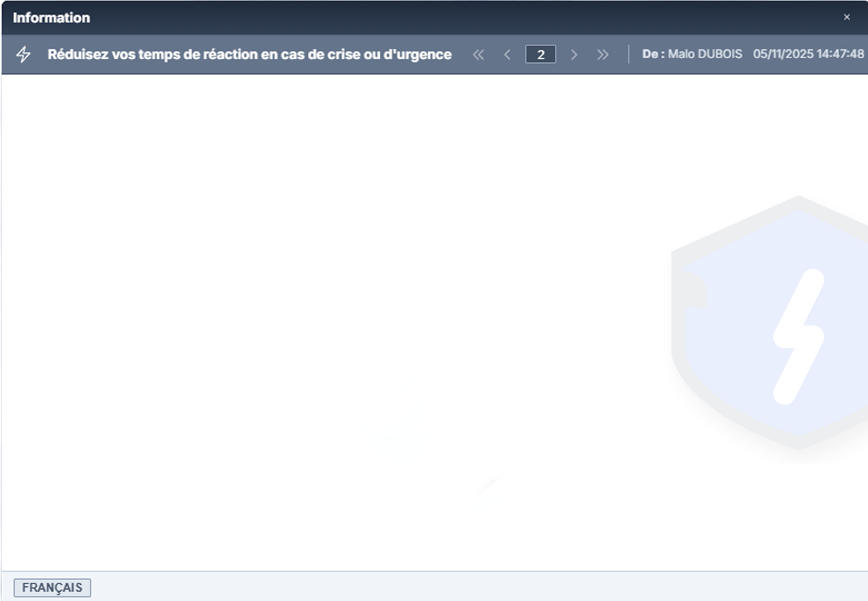
Task: Click the Information window title text
Action: point(51,18)
